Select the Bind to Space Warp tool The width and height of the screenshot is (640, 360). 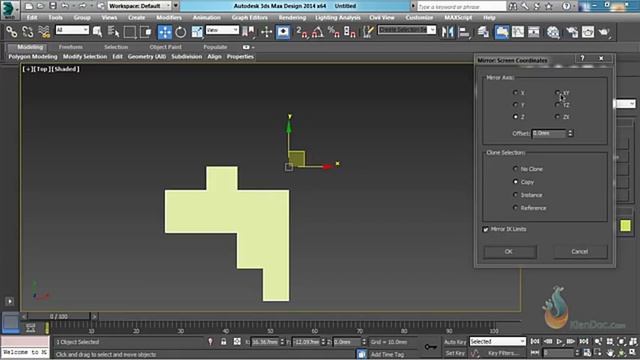coord(44,32)
